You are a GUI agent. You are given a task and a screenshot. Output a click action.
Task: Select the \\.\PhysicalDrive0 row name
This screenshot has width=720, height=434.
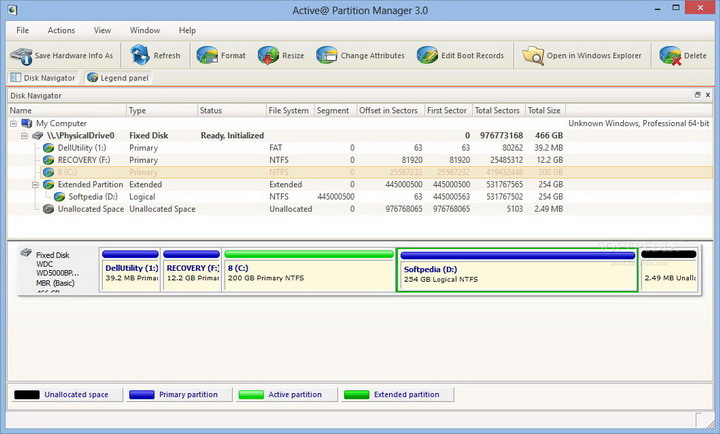point(80,136)
